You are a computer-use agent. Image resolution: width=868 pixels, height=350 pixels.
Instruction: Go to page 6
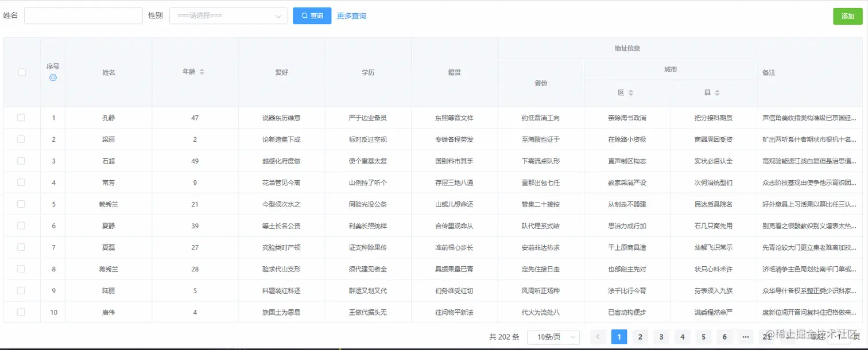tap(724, 337)
